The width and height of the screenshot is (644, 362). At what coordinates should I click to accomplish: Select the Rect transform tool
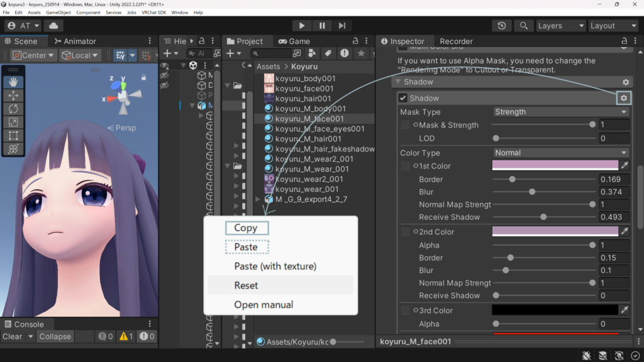[x=13, y=136]
